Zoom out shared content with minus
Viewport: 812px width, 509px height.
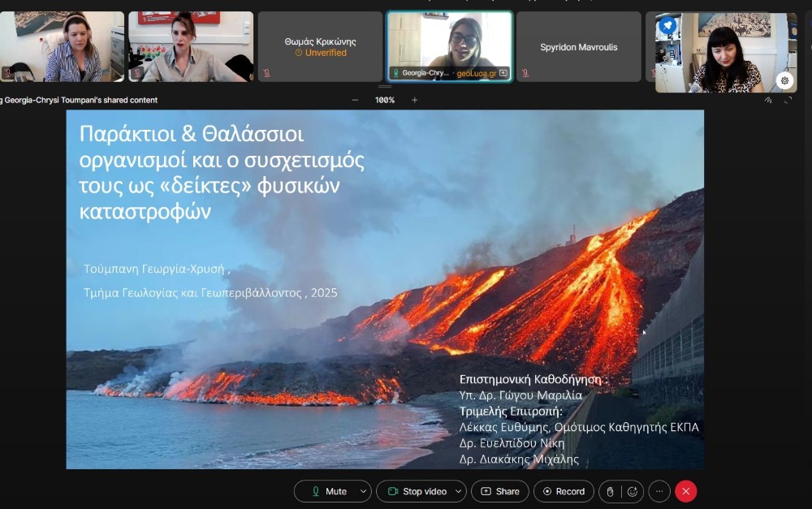(x=355, y=100)
